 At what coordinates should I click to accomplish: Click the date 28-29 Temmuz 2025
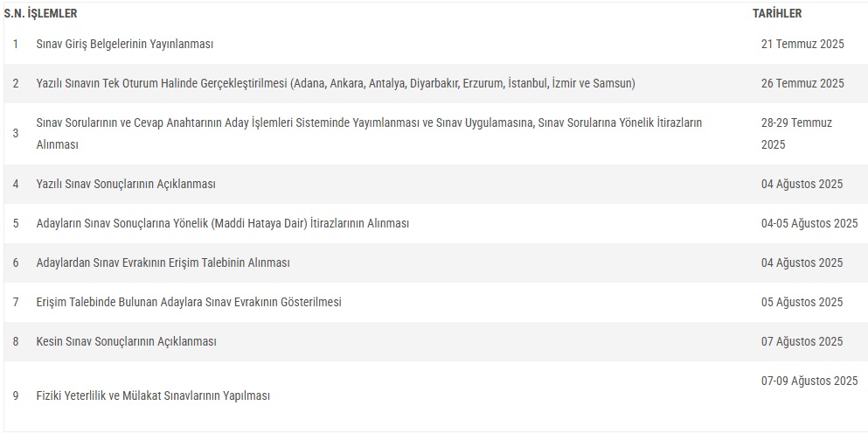[x=796, y=133]
